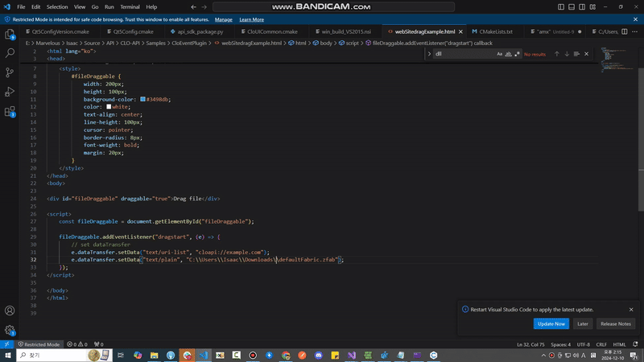This screenshot has width=644, height=362.
Task: Navigate forward with the arrow in title bar
Action: pyautogui.click(x=204, y=7)
